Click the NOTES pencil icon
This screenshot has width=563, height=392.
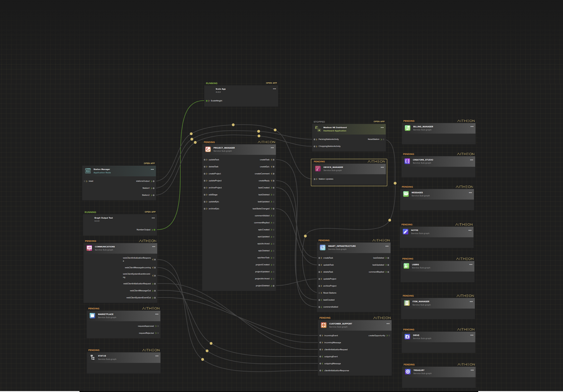pyautogui.click(x=406, y=232)
